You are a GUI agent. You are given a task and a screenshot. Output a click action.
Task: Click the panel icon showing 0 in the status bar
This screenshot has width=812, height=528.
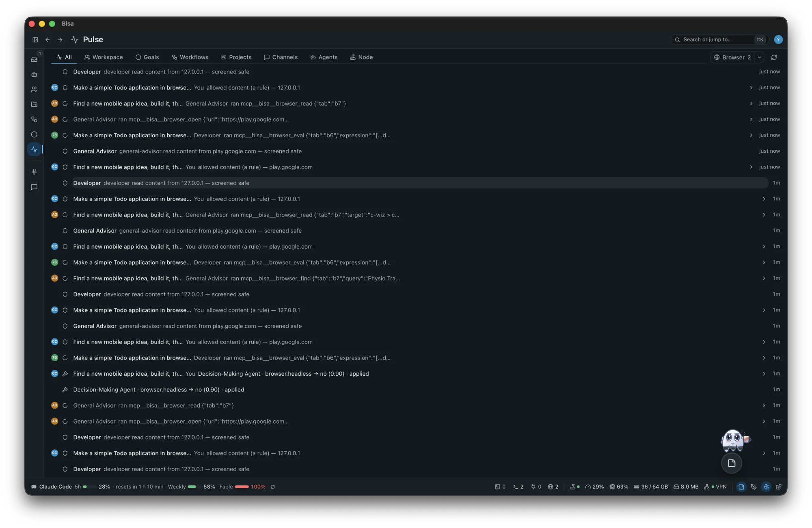tap(500, 487)
